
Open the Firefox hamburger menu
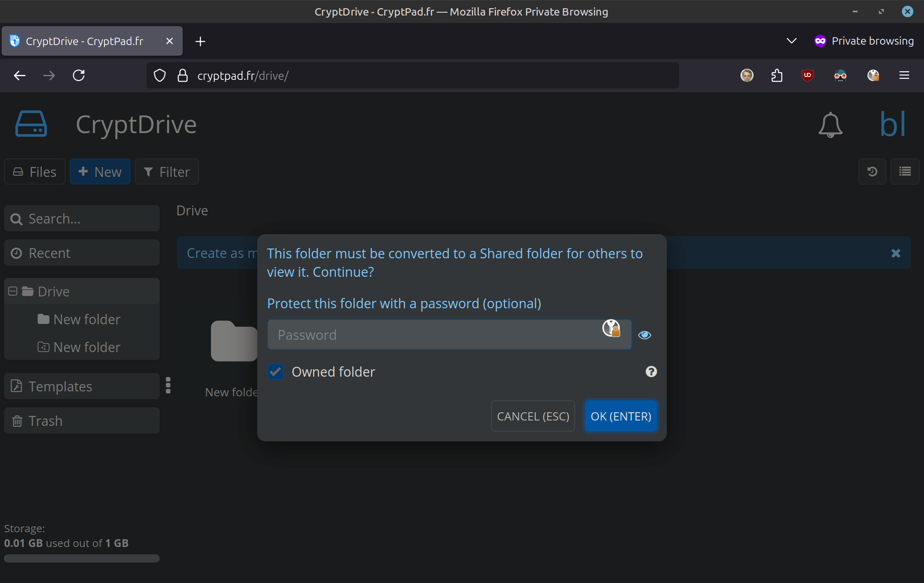point(904,75)
